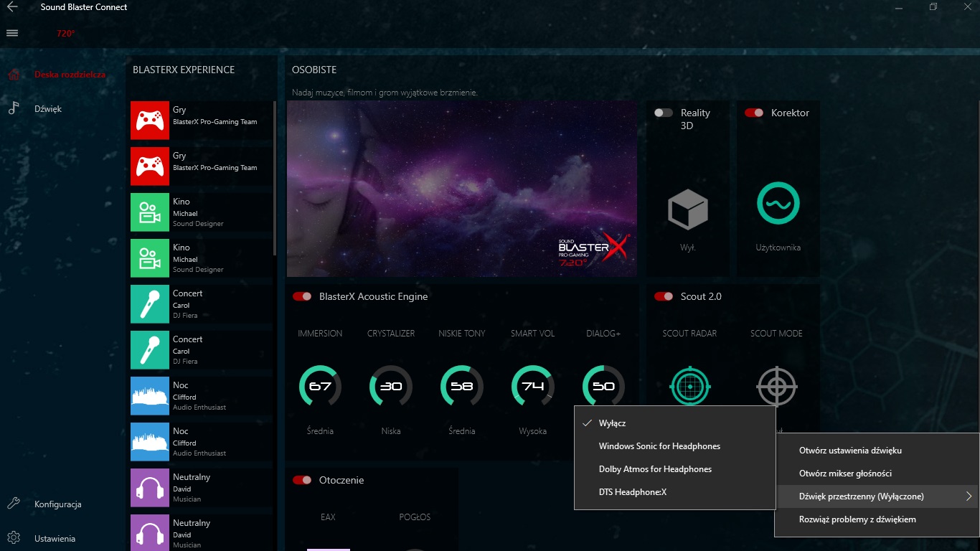This screenshot has width=980, height=551.
Task: Click the BLASTERX EXPERIENCE heading
Action: (x=184, y=70)
